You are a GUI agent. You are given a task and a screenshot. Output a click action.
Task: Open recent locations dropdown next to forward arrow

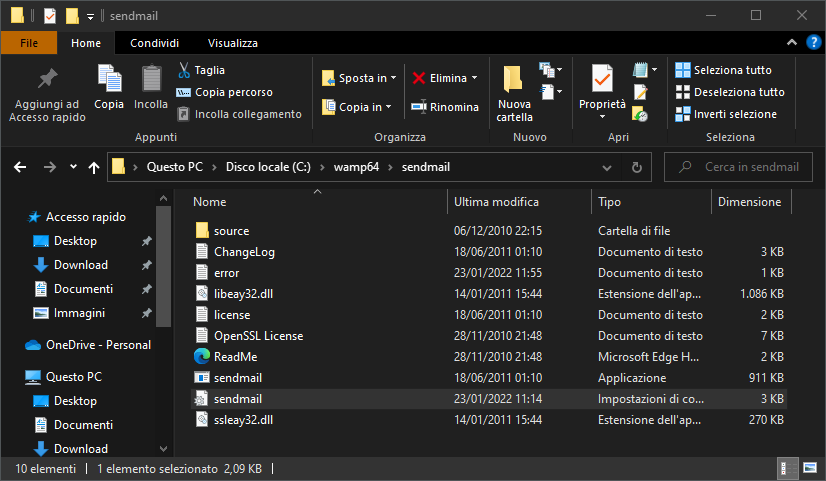coord(73,167)
